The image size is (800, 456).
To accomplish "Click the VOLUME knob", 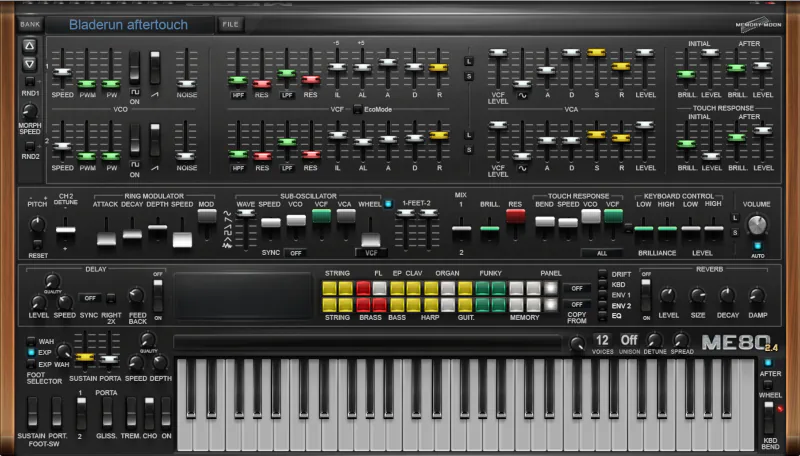I will (757, 224).
